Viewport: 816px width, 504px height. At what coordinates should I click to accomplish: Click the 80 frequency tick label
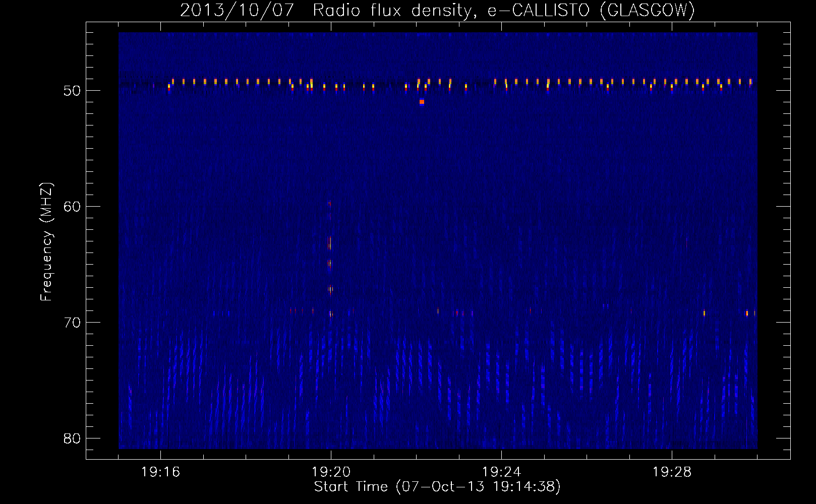[72, 438]
